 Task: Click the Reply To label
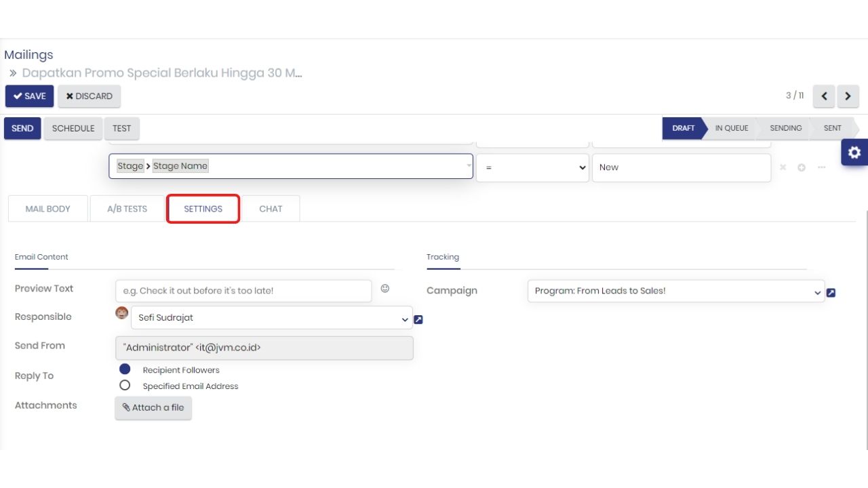[x=34, y=375]
